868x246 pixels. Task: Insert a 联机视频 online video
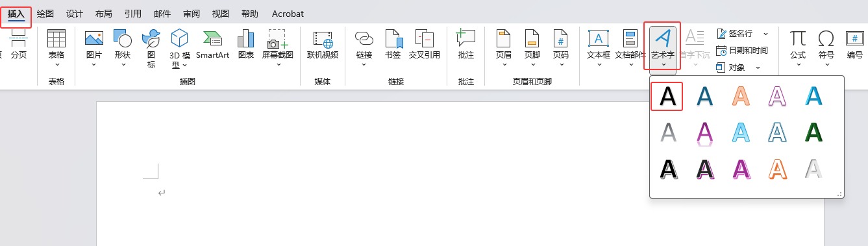click(323, 44)
